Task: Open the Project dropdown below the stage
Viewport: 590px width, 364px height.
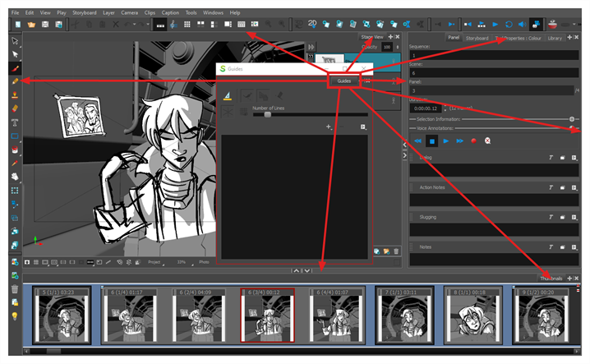Action: tap(155, 262)
